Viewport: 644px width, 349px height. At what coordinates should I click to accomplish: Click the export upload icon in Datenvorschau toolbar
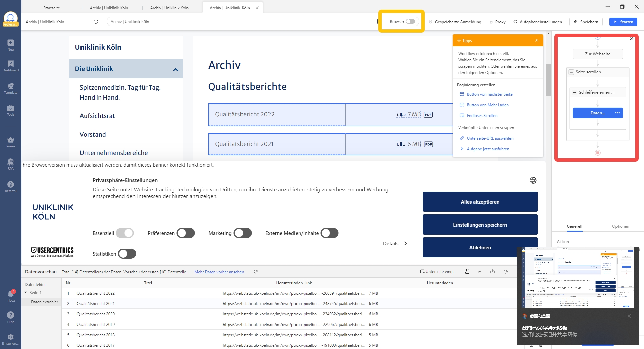[493, 271]
